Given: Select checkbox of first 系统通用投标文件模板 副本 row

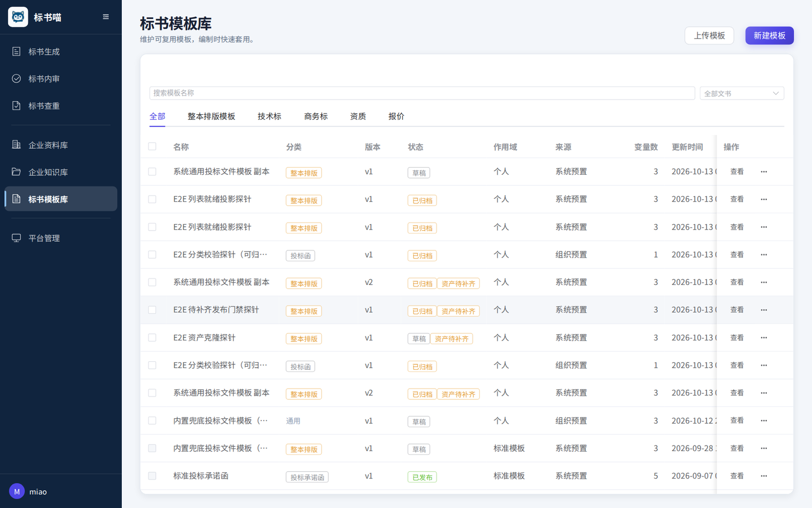Looking at the screenshot, I should pyautogui.click(x=152, y=172).
